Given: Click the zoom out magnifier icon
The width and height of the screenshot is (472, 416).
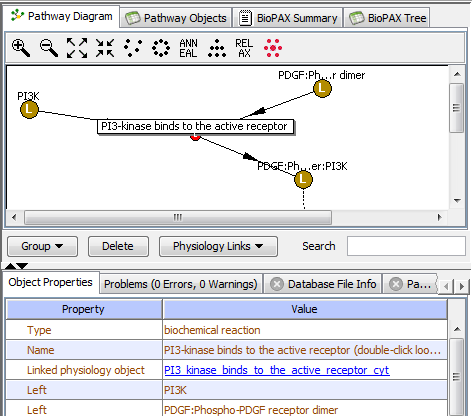Looking at the screenshot, I should point(49,48).
